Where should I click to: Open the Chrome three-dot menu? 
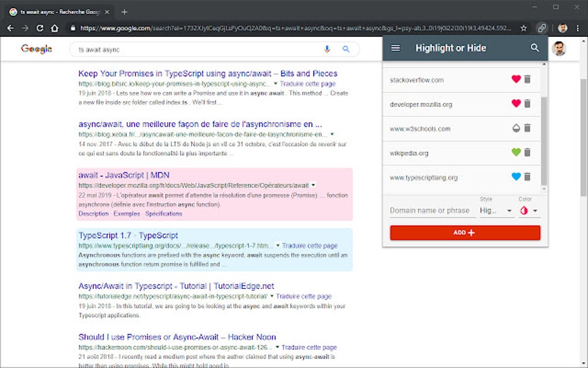tap(578, 28)
